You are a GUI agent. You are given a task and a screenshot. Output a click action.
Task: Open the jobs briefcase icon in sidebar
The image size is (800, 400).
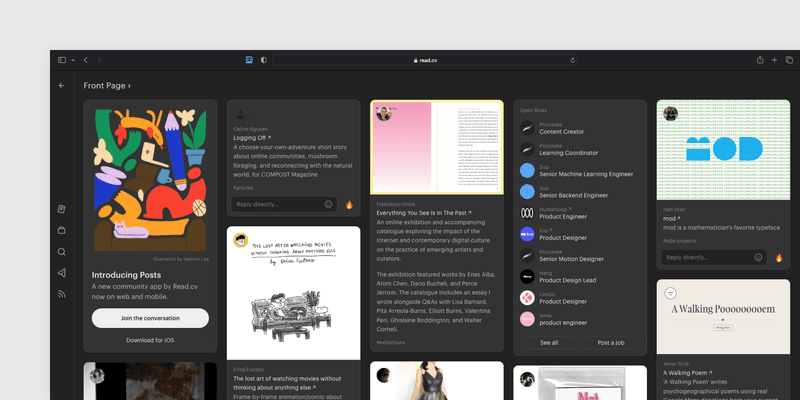(x=62, y=230)
